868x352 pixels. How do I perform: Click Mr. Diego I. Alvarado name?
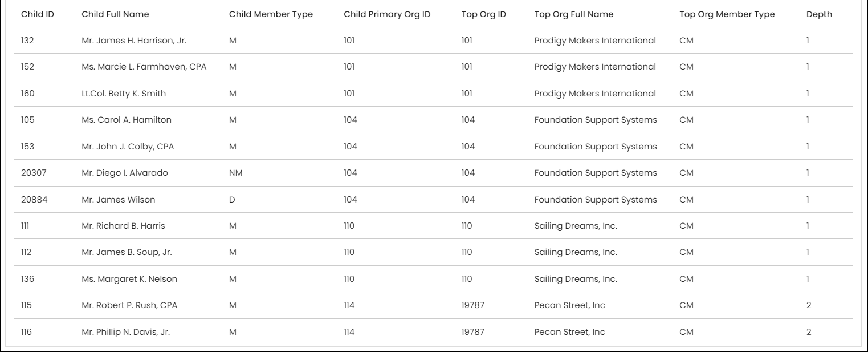[x=125, y=173]
